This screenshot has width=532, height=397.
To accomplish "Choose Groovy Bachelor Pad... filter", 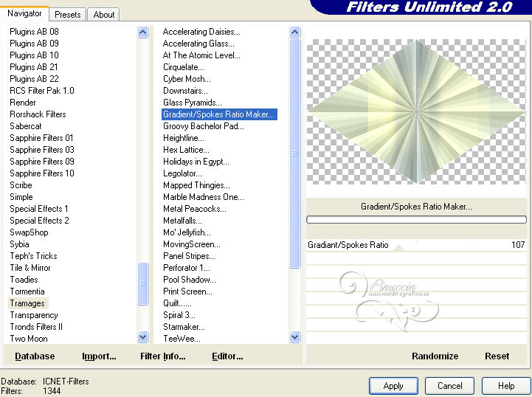I will coord(204,126).
